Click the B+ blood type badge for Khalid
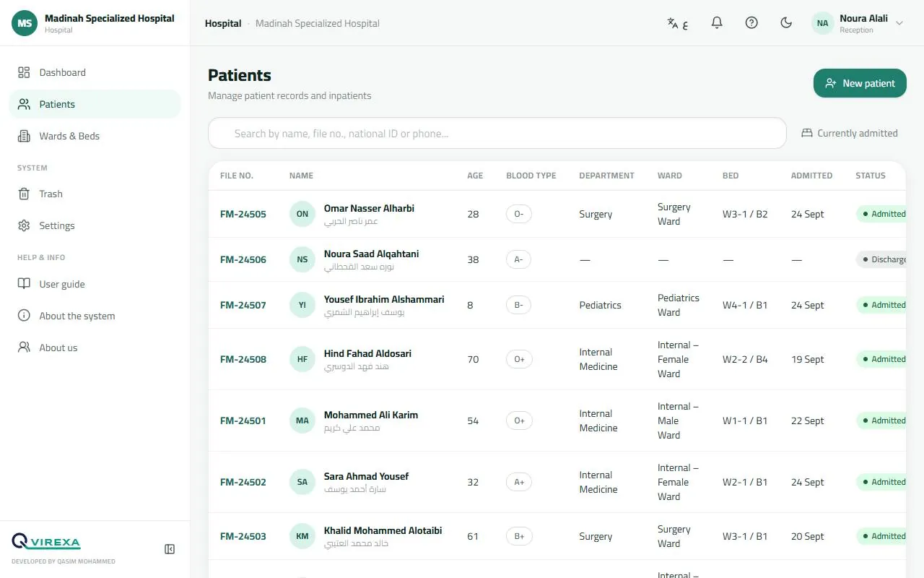This screenshot has width=924, height=578. pyautogui.click(x=519, y=536)
